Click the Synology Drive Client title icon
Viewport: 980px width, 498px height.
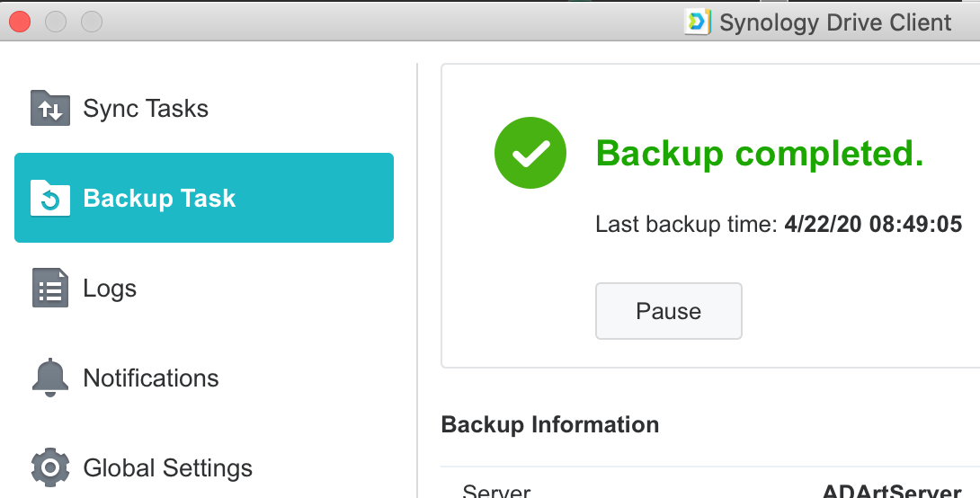point(698,22)
